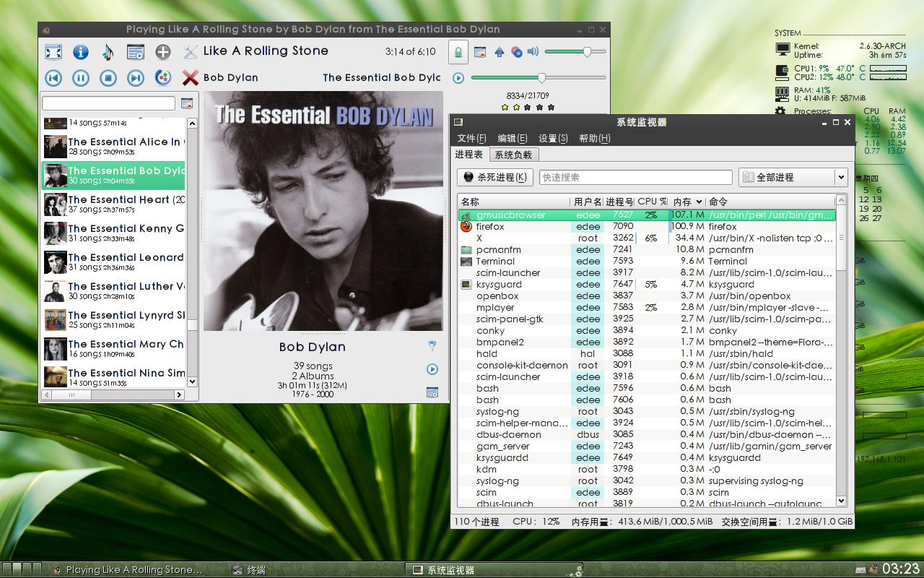Click the window-with-red-X icon beside the lock
Image resolution: width=924 pixels, height=578 pixels.
tap(480, 52)
